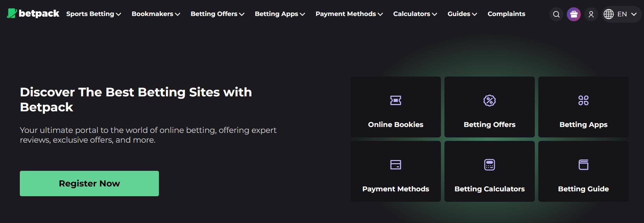Open the search magnifier icon
The width and height of the screenshot is (644, 223).
coord(556,14)
